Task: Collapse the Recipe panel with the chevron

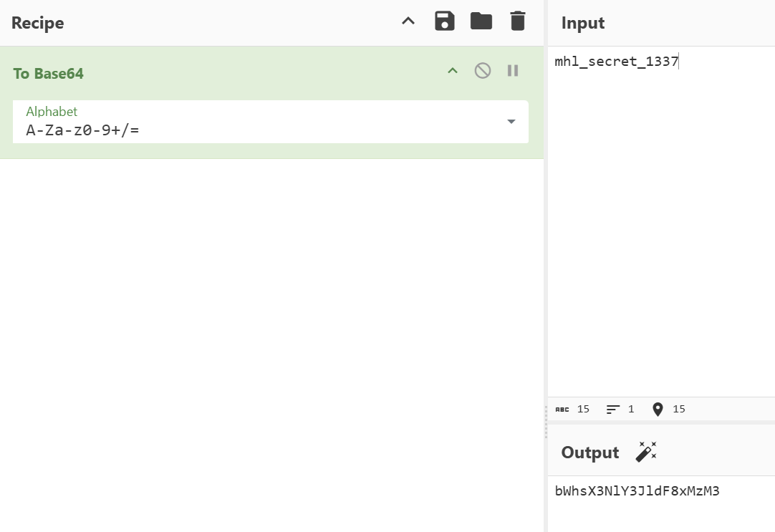Action: point(408,21)
